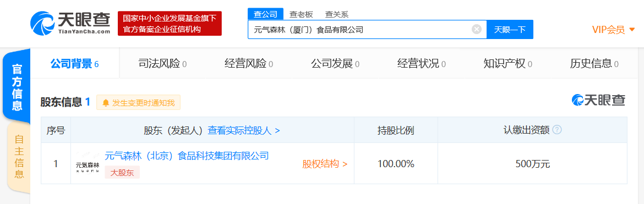644x204 pixels.
Task: Switch to the 查关系 search tab
Action: pos(337,14)
